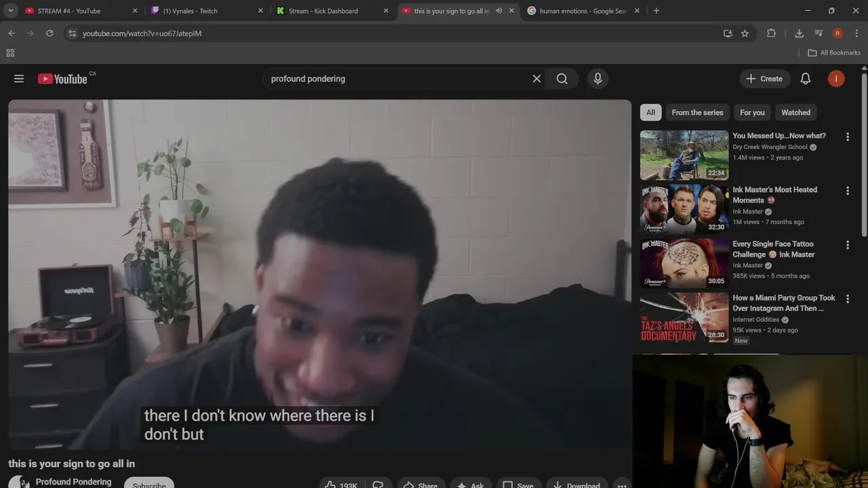Open the YouTube account avatar menu
The image size is (868, 488).
836,79
